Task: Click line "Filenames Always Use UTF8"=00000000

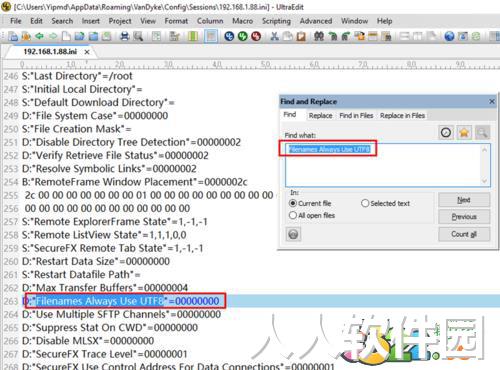Action: [121, 301]
